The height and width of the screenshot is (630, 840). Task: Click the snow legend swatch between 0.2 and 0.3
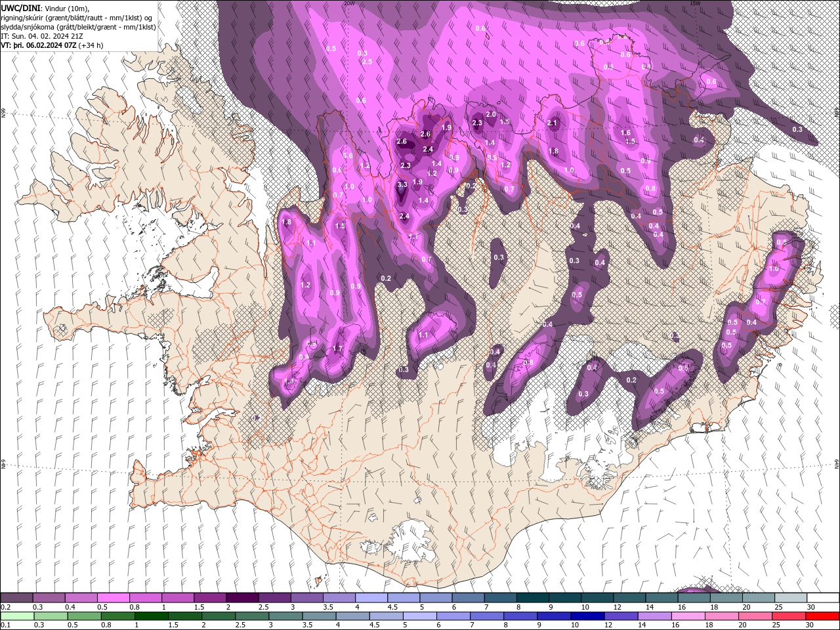[x=16, y=598]
